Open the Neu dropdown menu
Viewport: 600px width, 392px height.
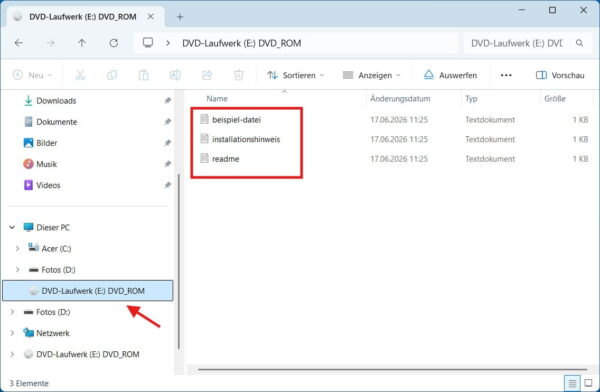click(32, 75)
